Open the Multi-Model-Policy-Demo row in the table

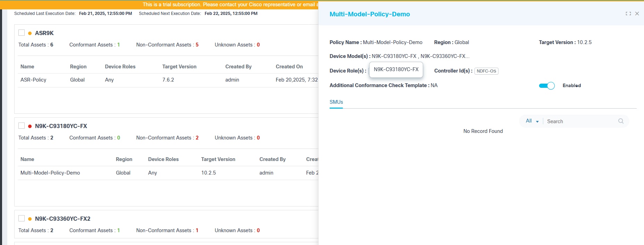[50, 173]
